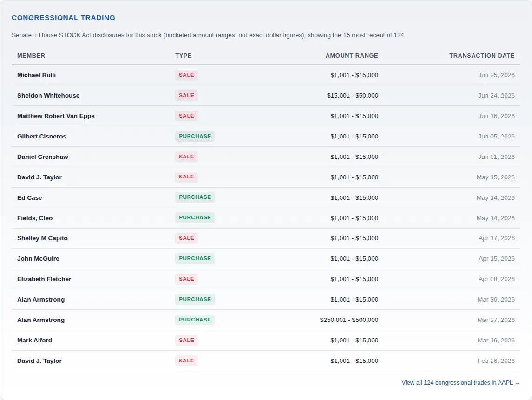Click the PURCHASE badge for Ed Case

pyautogui.click(x=195, y=197)
